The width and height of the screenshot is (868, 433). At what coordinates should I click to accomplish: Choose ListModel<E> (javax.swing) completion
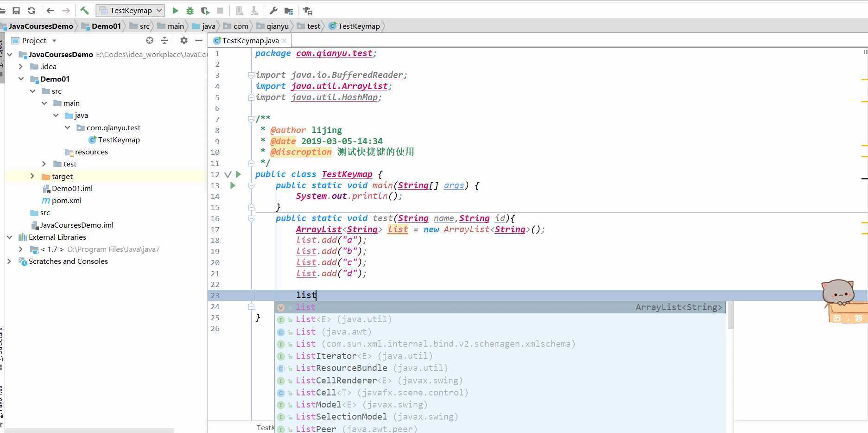click(500, 405)
